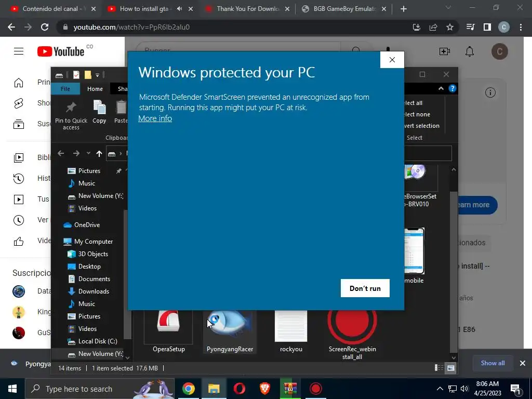Open Brave browser from taskbar
Viewport: 532px width, 399px height.
tap(264, 389)
